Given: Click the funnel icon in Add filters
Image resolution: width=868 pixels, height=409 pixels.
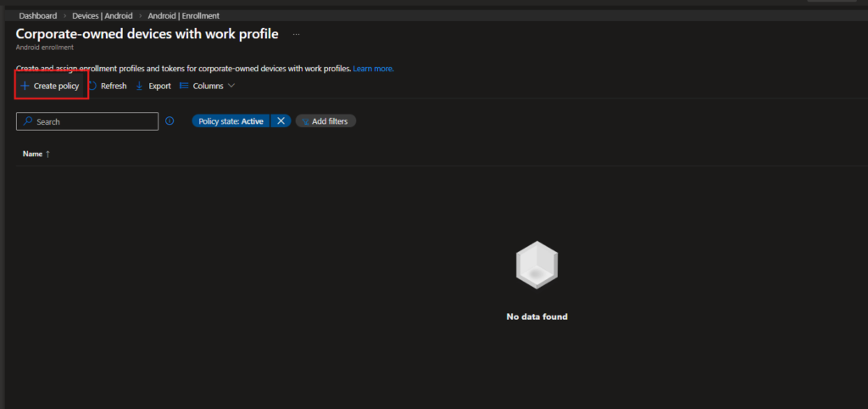Looking at the screenshot, I should (304, 121).
